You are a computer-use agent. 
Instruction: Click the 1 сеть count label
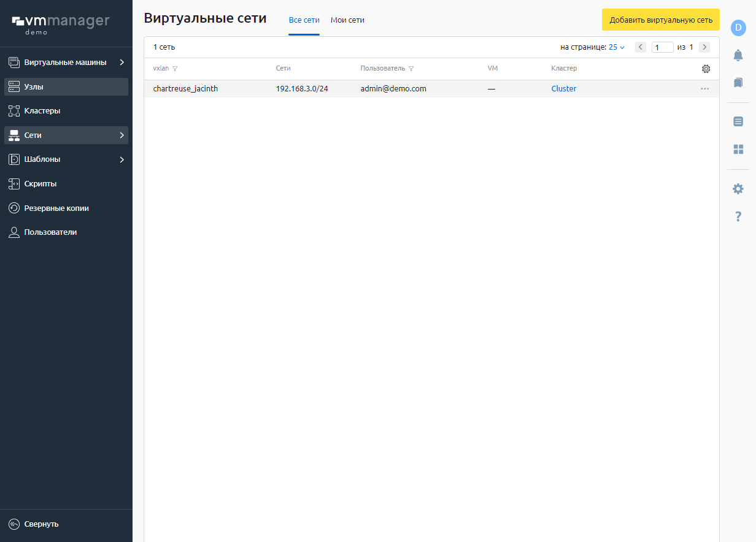click(164, 47)
